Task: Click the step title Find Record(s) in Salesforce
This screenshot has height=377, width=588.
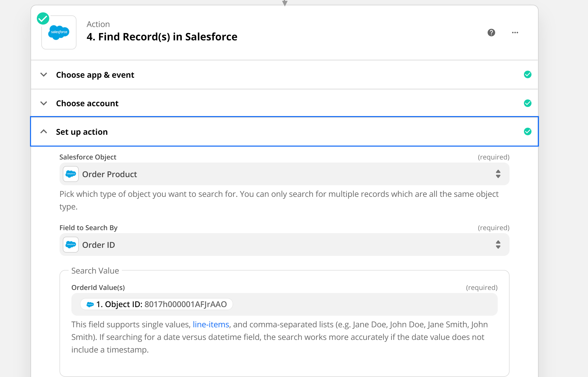Action: 162,37
